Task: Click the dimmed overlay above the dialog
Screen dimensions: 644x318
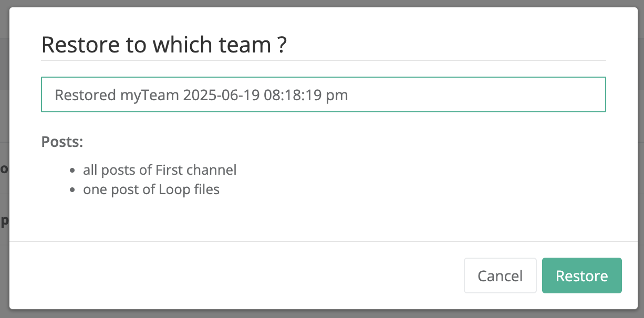Action: point(322,4)
